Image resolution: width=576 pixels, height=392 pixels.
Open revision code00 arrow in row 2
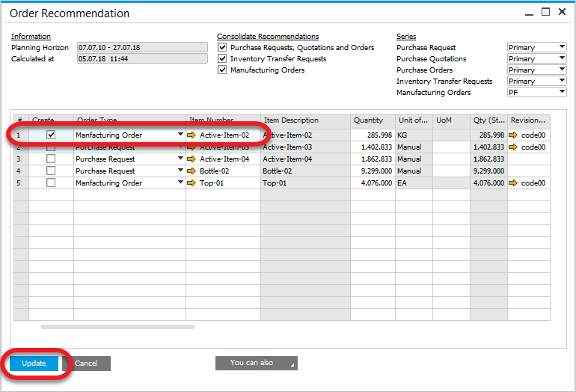pyautogui.click(x=513, y=147)
